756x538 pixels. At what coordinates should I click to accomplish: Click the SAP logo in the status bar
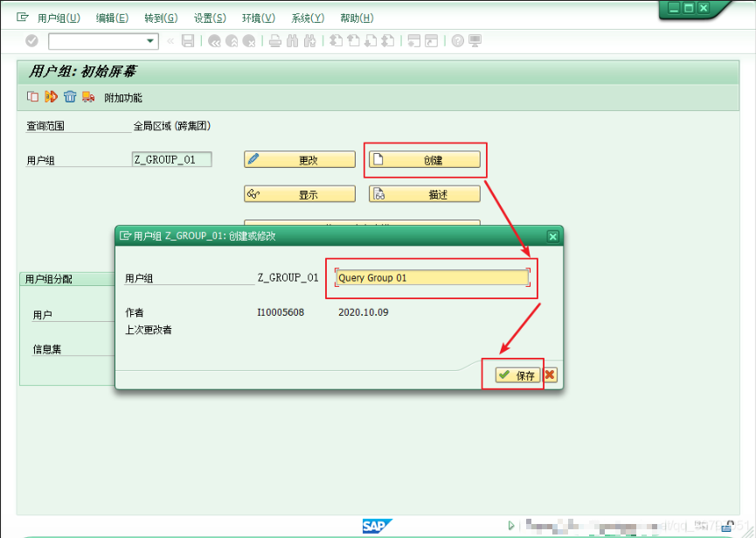click(377, 526)
